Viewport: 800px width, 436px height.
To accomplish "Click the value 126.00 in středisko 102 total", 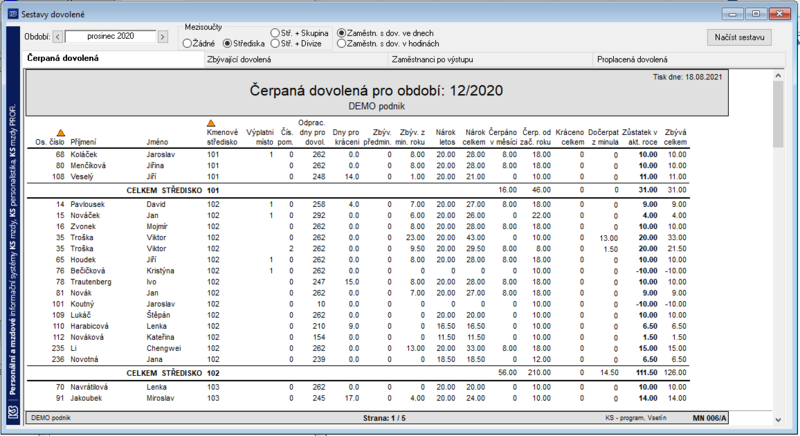I will click(675, 373).
